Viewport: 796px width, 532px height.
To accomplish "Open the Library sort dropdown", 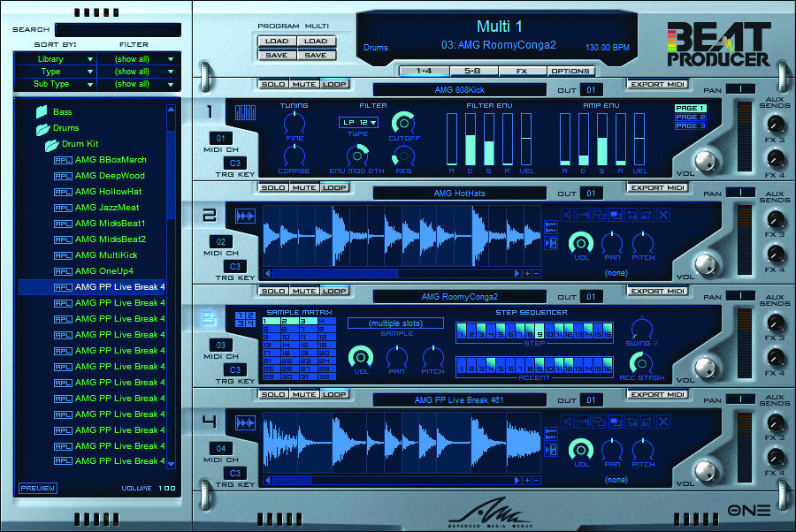I will [56, 59].
